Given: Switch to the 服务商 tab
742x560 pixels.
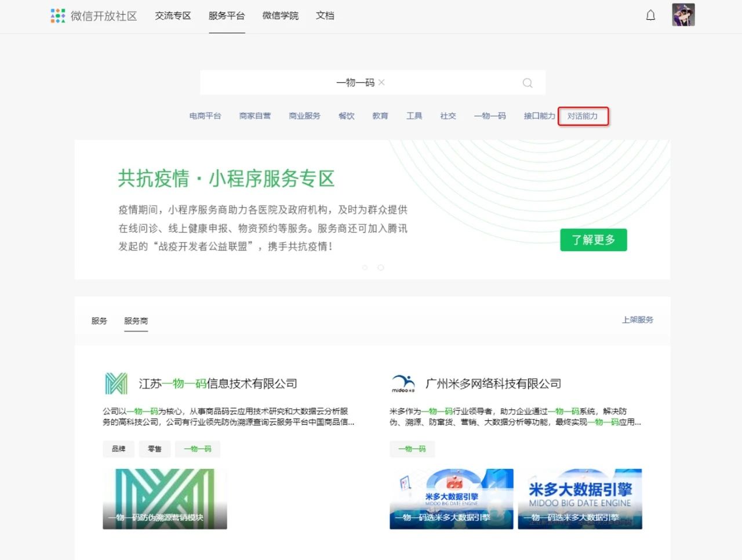Looking at the screenshot, I should [x=136, y=321].
